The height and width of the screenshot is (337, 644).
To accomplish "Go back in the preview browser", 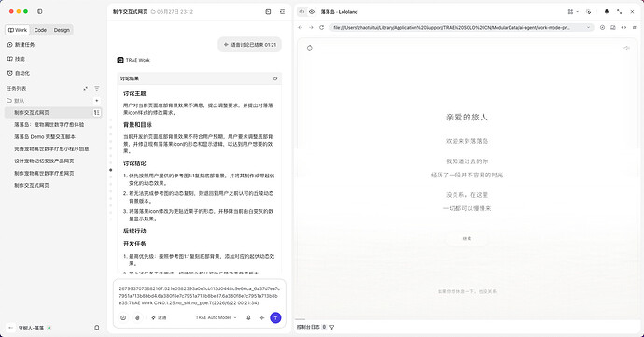I will coord(301,27).
